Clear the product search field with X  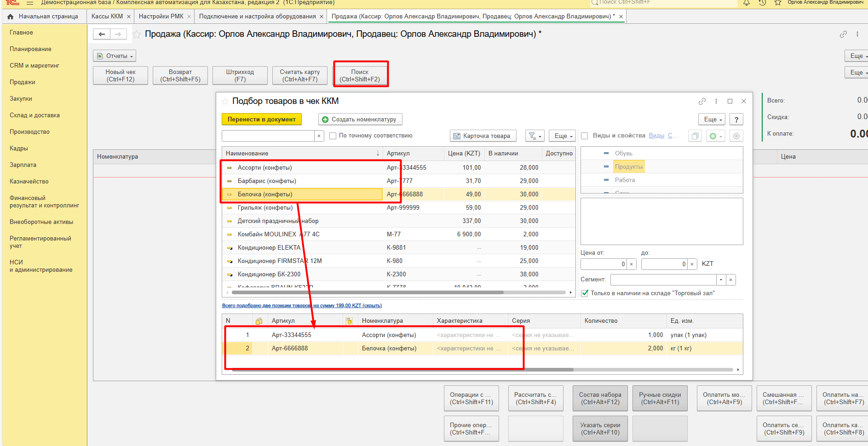[x=319, y=136]
